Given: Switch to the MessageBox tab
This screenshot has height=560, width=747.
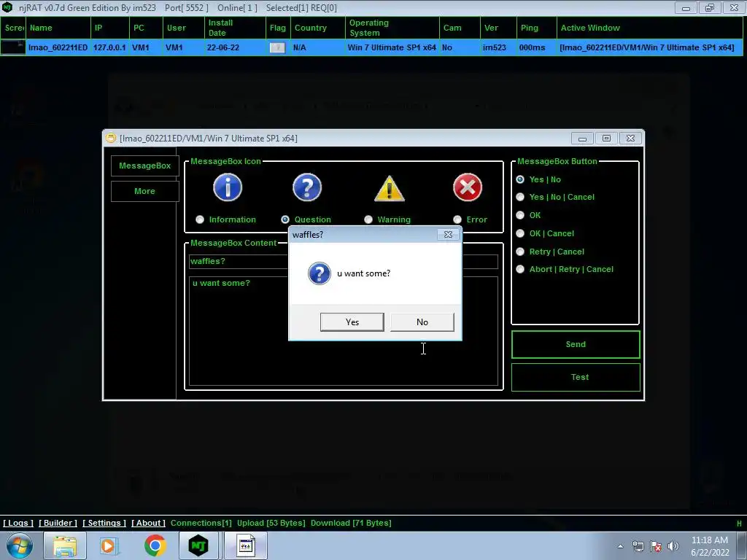Looking at the screenshot, I should tap(145, 166).
